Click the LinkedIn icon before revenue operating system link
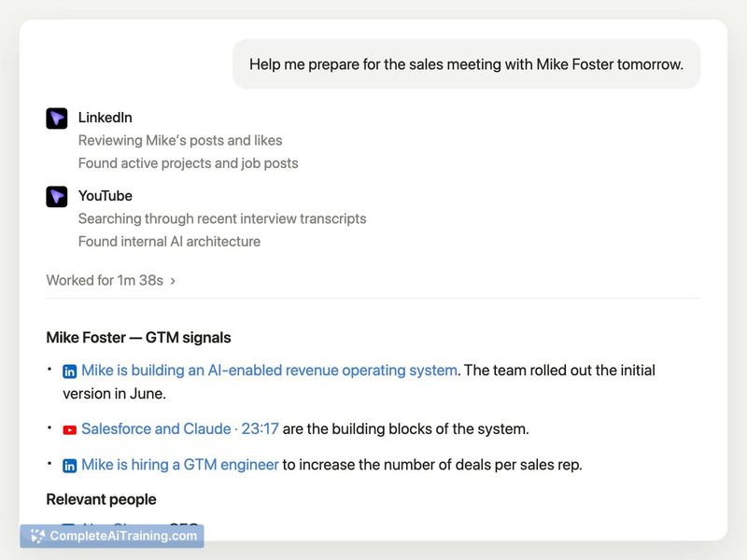Image resolution: width=747 pixels, height=560 pixels. [69, 371]
